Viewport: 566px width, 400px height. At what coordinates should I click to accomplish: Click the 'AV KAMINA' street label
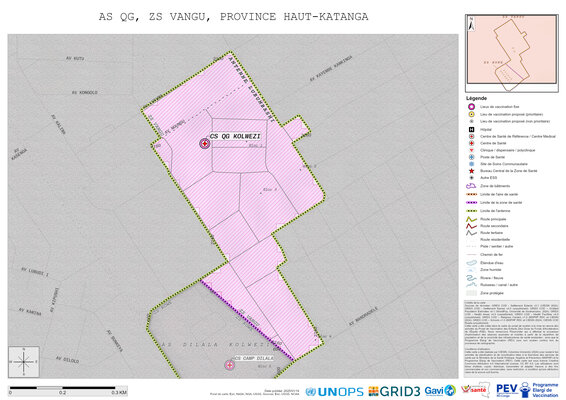pyautogui.click(x=30, y=312)
